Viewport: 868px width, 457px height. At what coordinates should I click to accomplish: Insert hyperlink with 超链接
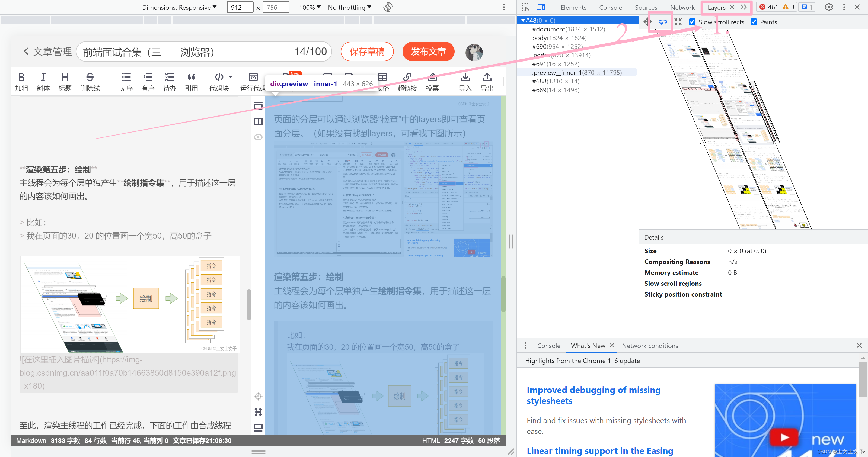point(407,82)
